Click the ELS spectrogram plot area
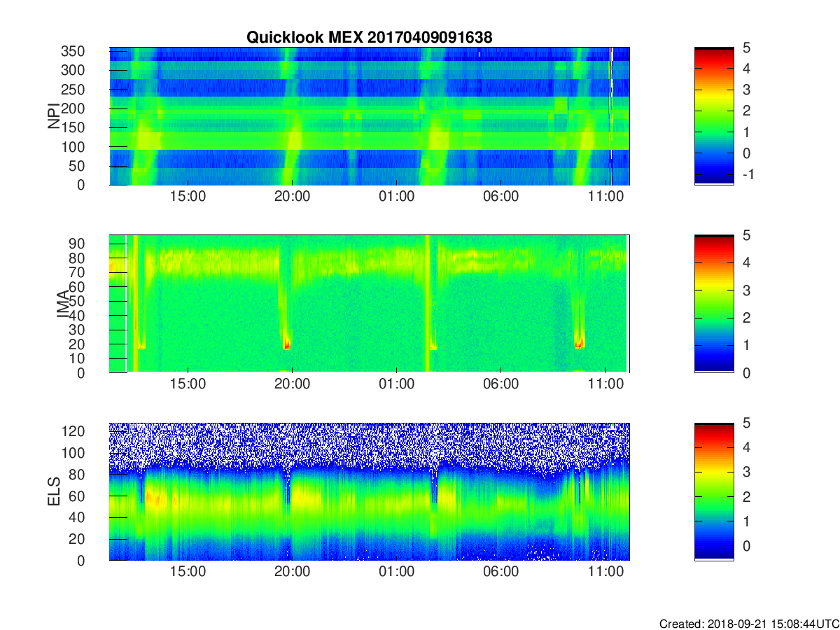Screen dimensions: 840x630 pos(370,491)
